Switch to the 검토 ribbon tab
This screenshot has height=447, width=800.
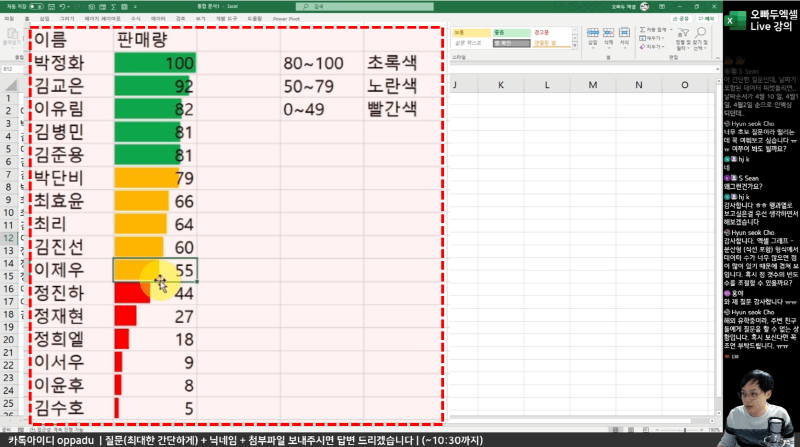click(181, 19)
